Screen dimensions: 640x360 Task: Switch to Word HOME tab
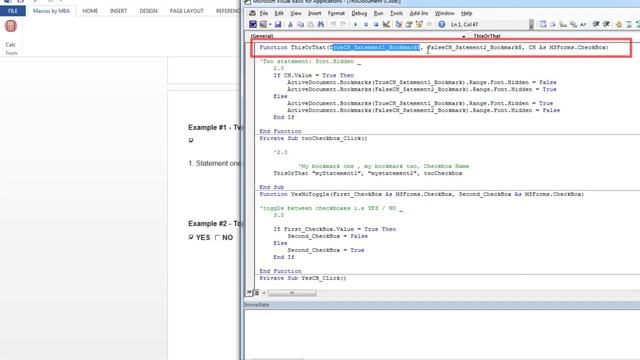click(90, 11)
